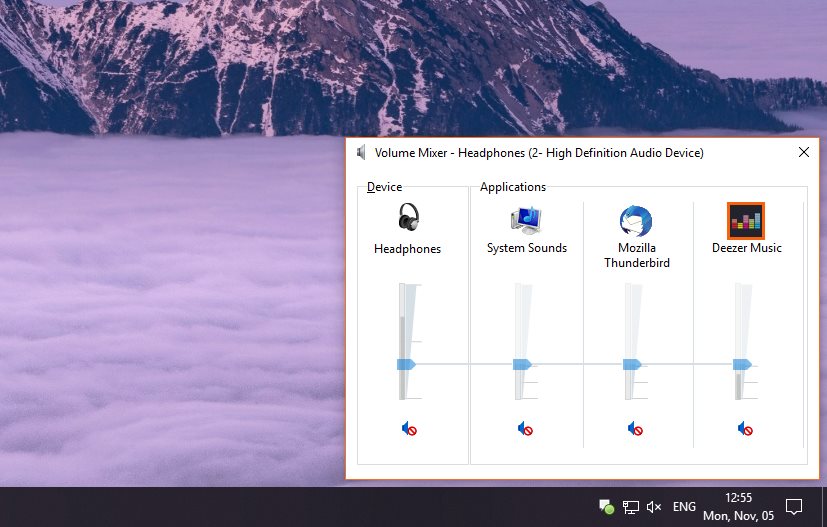The height and width of the screenshot is (527, 827).
Task: Click the Mozilla Thunderbird icon
Action: [x=636, y=221]
